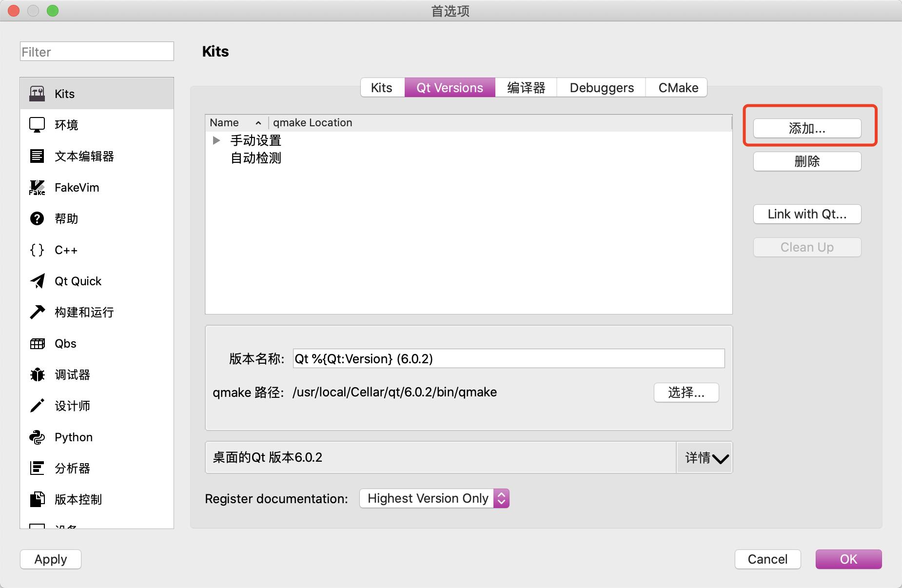
Task: Open the Register documentation dropdown
Action: tap(434, 498)
